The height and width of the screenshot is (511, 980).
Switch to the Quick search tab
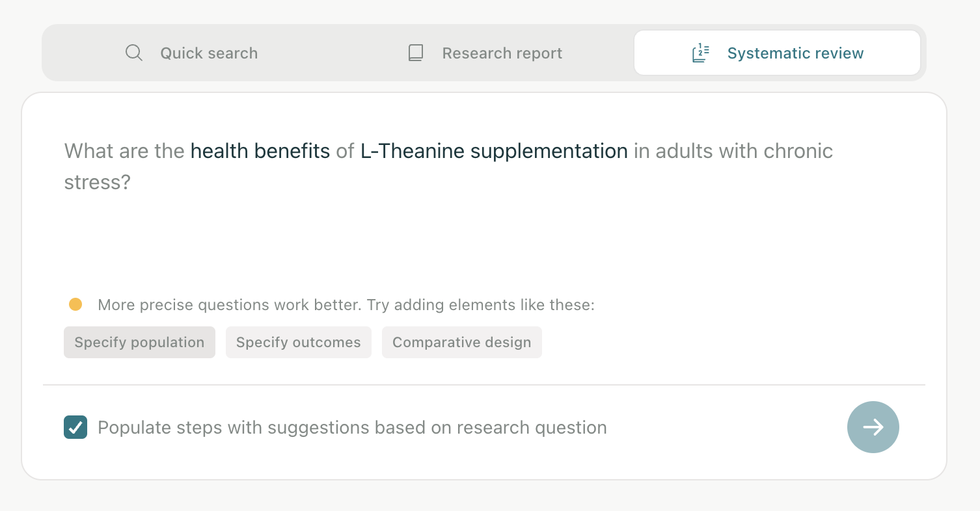pyautogui.click(x=191, y=53)
